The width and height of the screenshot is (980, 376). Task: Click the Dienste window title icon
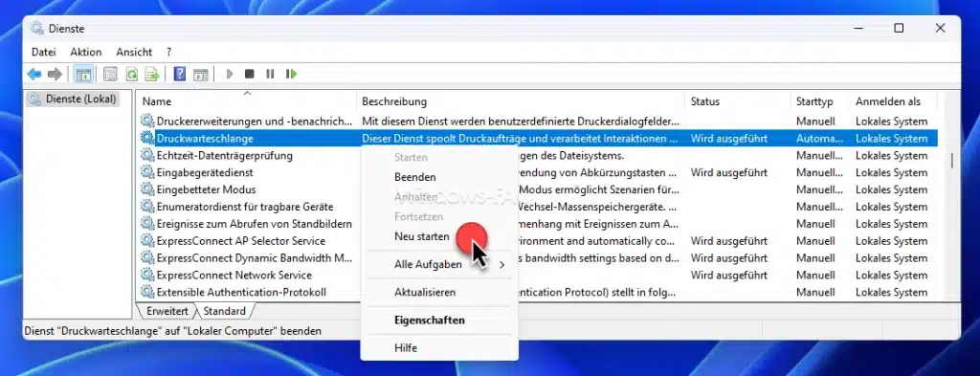[37, 28]
